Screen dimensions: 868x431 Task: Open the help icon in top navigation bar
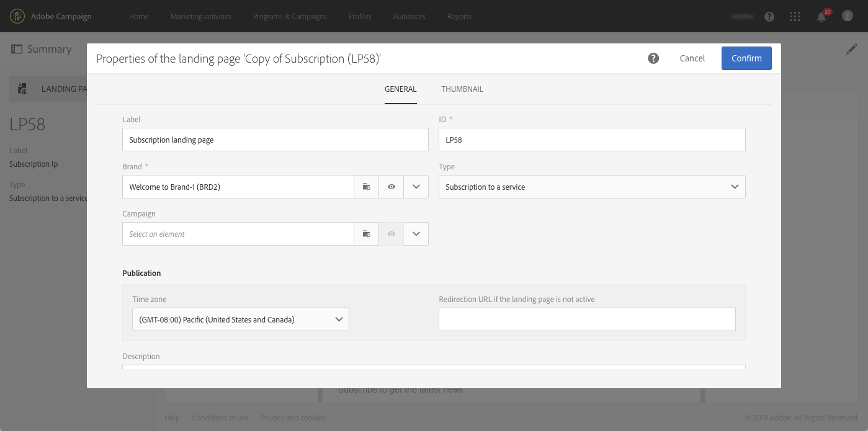[x=769, y=17]
